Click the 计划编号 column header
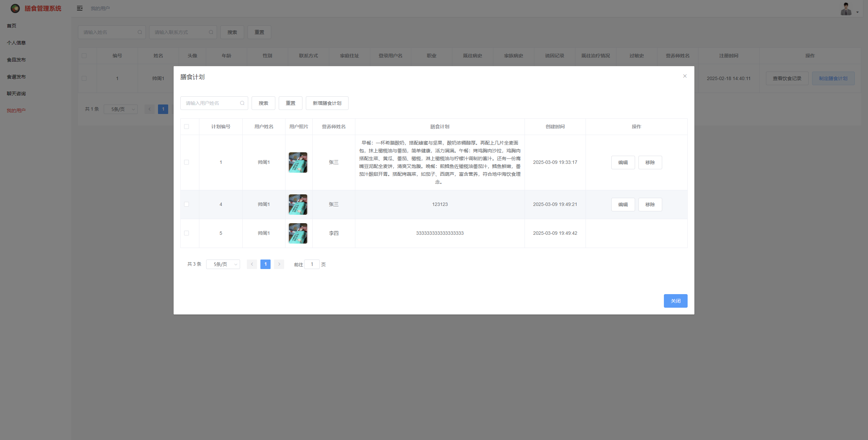This screenshot has width=868, height=440. [x=221, y=127]
